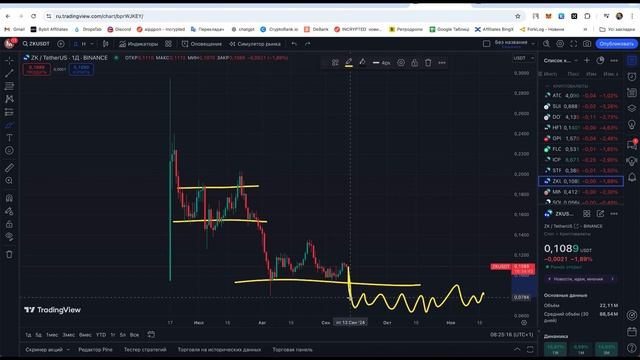Open drawing templates in floating toolbar
The width and height of the screenshot is (640, 360).
(335, 62)
